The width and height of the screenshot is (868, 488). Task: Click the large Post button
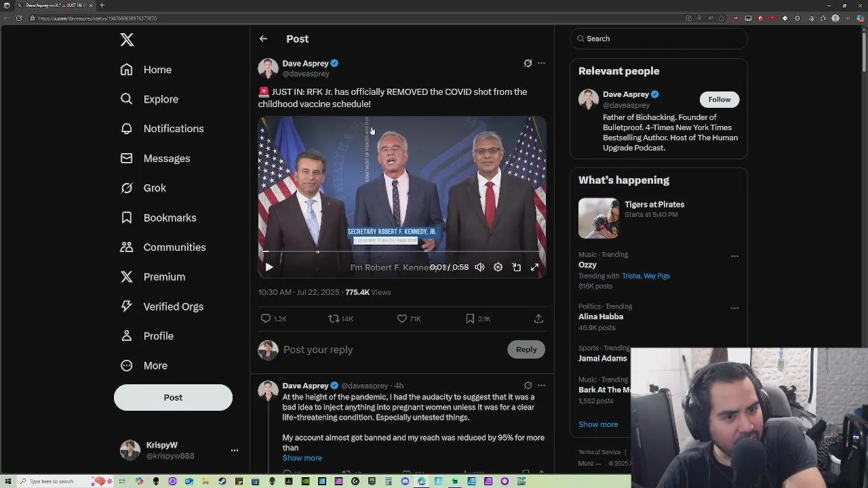pos(173,397)
